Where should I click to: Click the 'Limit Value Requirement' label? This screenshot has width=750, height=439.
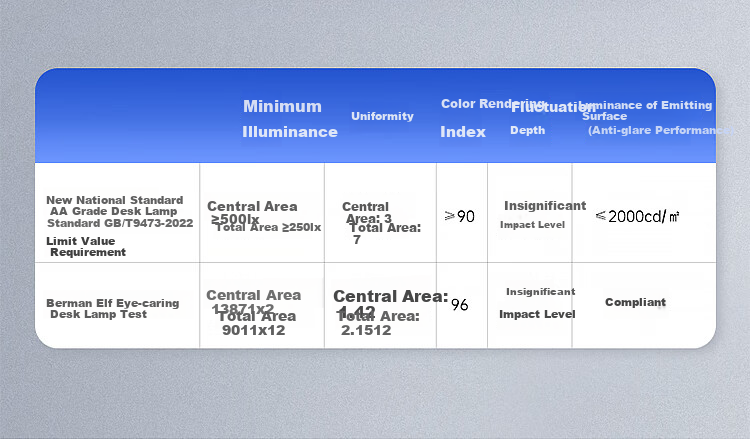pos(86,246)
